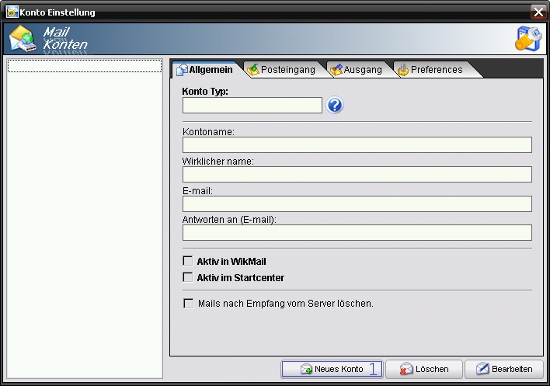Focus the Wirklicher name field
Screen dimensions: 550x386
(x=357, y=174)
